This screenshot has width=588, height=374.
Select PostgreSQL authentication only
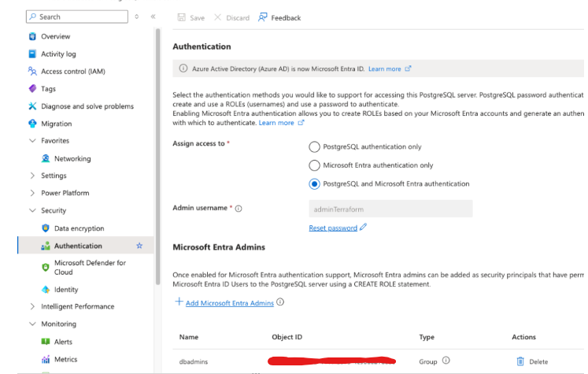pyautogui.click(x=314, y=146)
